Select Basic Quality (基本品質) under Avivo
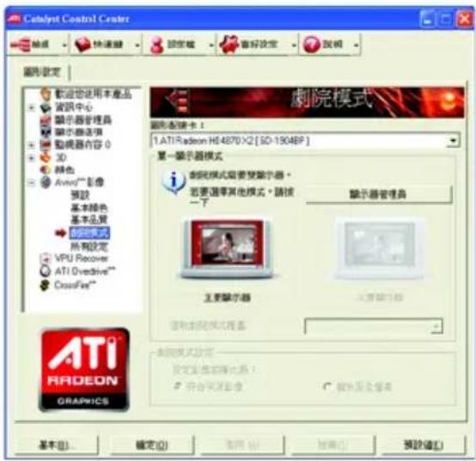 pyautogui.click(x=89, y=220)
